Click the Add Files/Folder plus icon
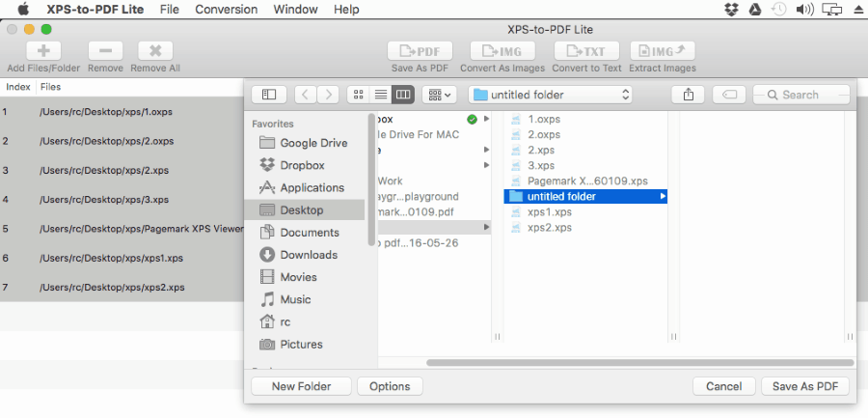Image resolution: width=868 pixels, height=418 pixels. 43,51
